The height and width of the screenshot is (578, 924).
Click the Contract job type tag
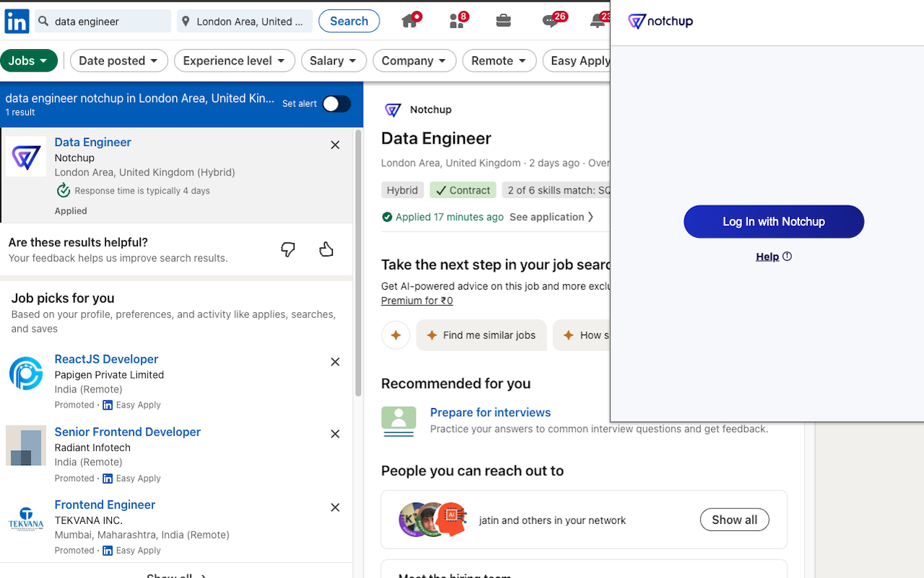coord(463,190)
